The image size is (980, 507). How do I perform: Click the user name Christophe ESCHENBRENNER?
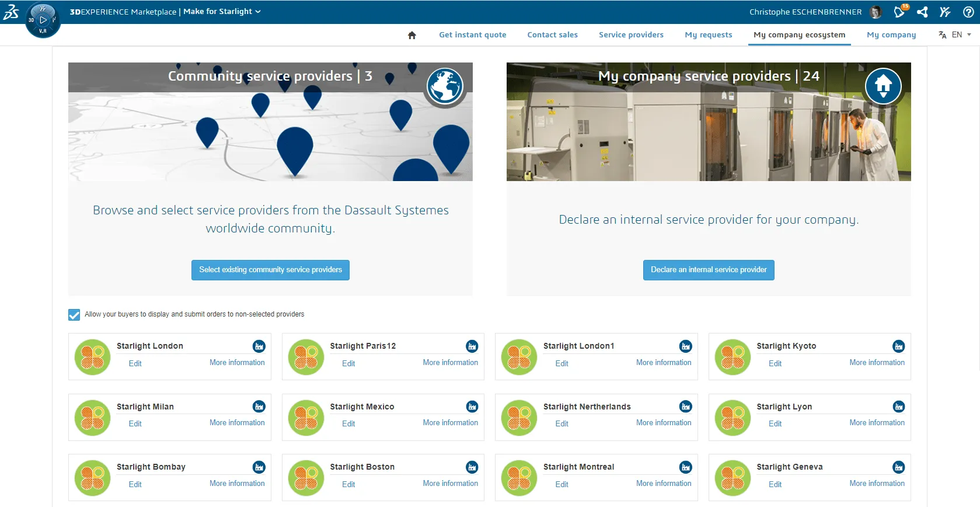click(x=805, y=12)
